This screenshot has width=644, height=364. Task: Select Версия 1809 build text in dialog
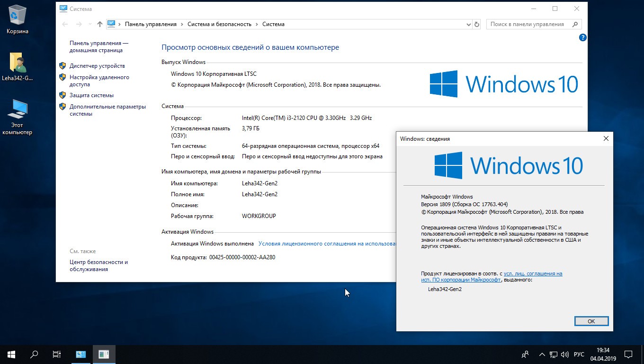coord(464,204)
